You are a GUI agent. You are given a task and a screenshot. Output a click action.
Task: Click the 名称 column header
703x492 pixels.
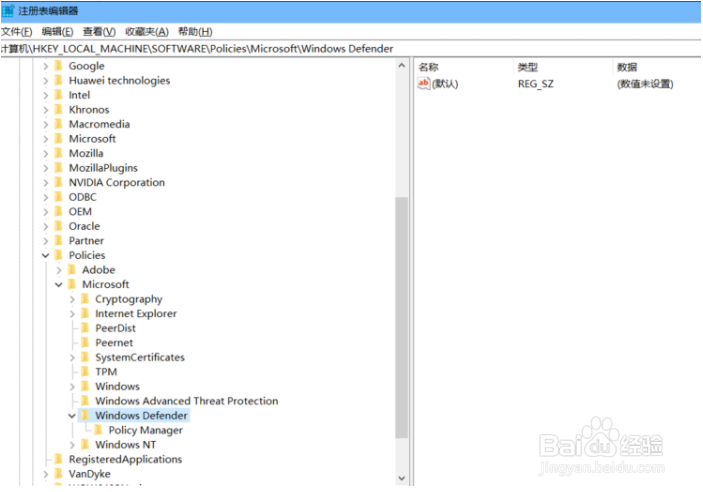(x=428, y=67)
